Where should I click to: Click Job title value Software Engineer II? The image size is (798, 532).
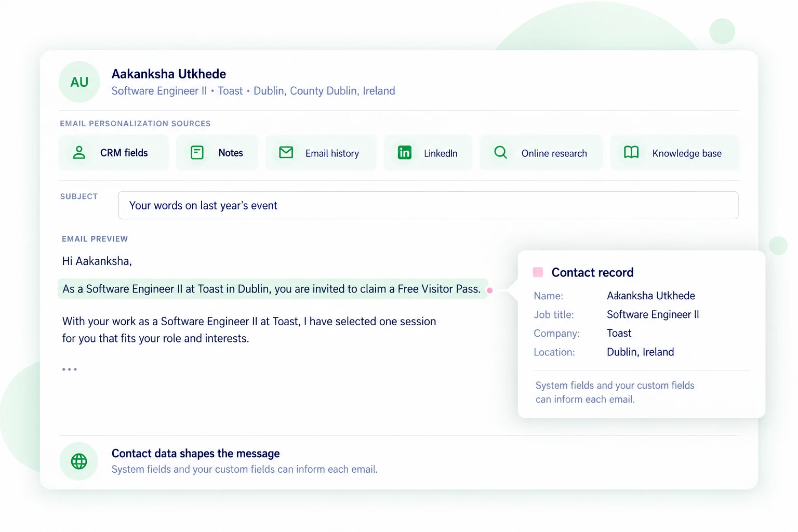(653, 314)
